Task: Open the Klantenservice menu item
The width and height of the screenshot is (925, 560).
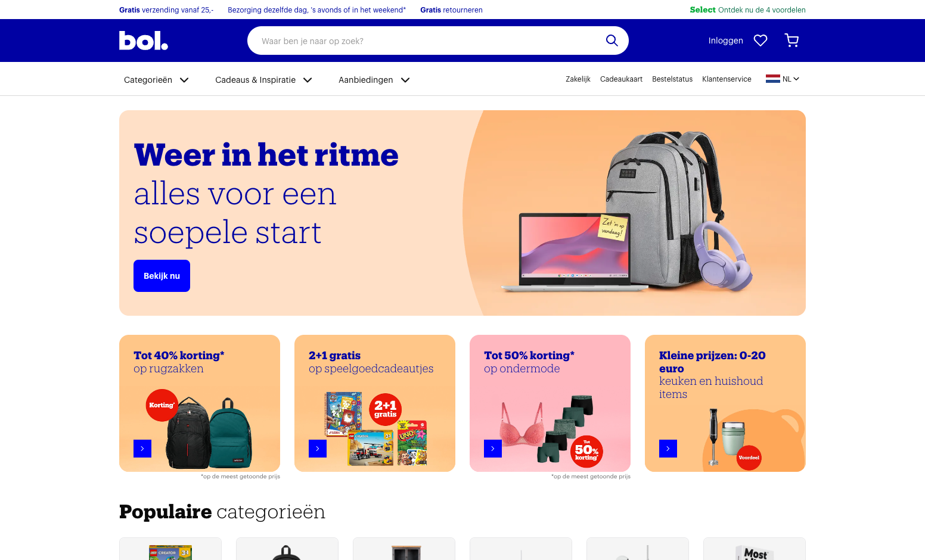Action: coord(727,79)
